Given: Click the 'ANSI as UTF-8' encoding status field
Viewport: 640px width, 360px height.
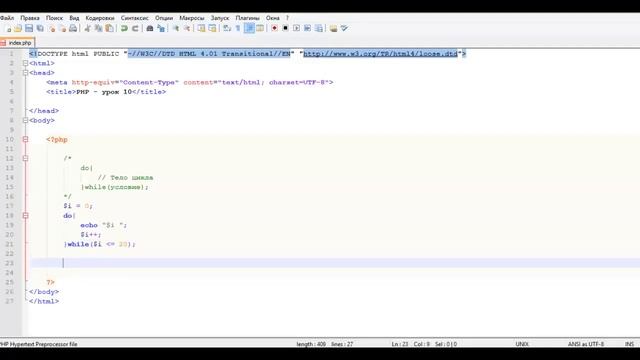Looking at the screenshot, I should [x=586, y=344].
